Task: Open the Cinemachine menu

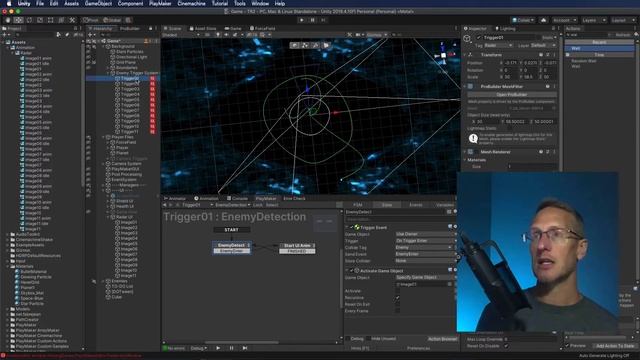Action: [191, 4]
